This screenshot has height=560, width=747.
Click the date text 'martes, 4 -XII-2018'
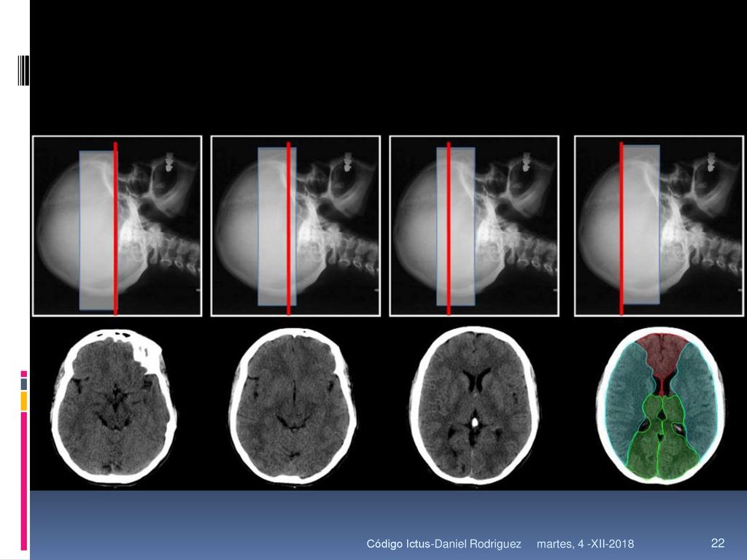pos(585,543)
